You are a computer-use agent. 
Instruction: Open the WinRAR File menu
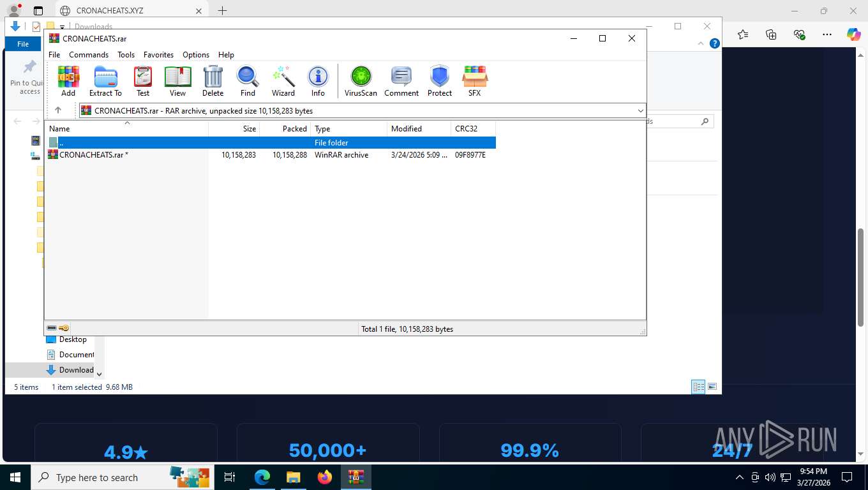coord(54,55)
